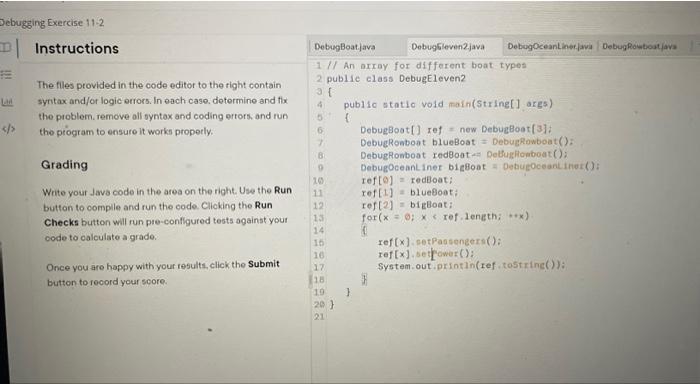
Task: Select the DebugEleven2.java tab
Action: (x=448, y=46)
